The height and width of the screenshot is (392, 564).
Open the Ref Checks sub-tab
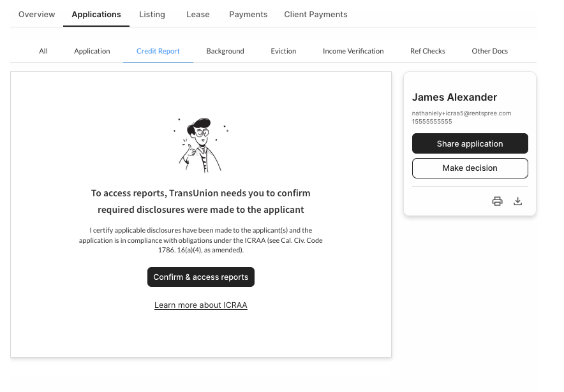(x=427, y=51)
